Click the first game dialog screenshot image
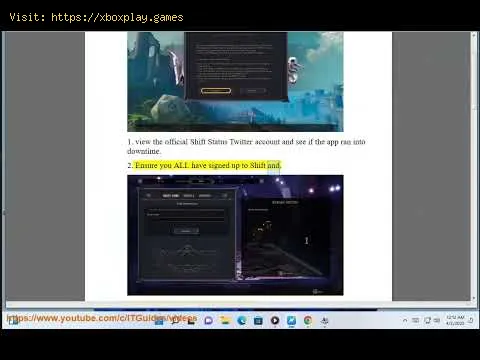 pyautogui.click(x=235, y=82)
